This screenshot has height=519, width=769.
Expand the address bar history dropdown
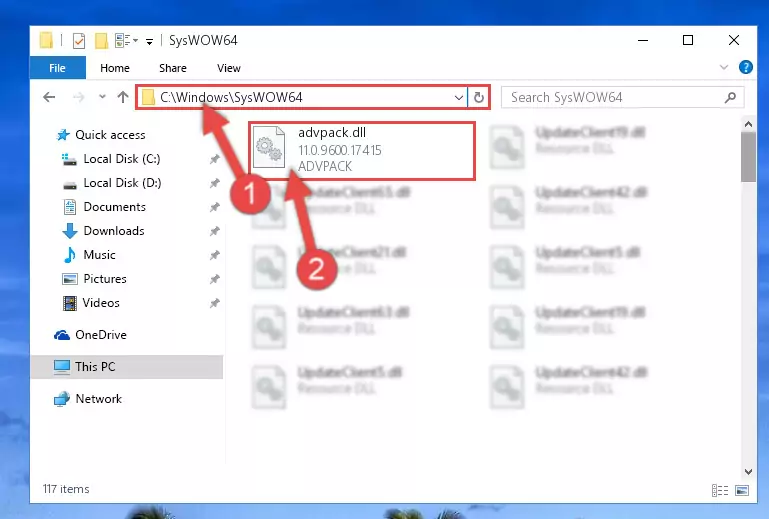point(459,97)
